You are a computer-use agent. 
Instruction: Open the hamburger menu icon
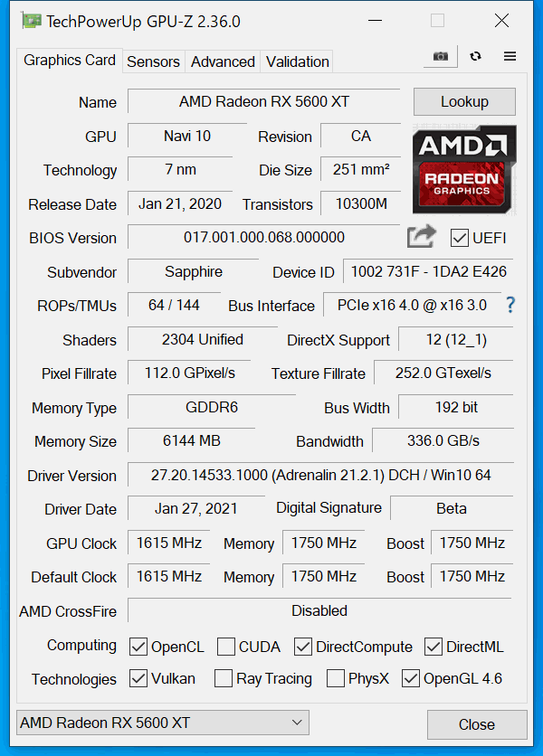click(x=510, y=56)
